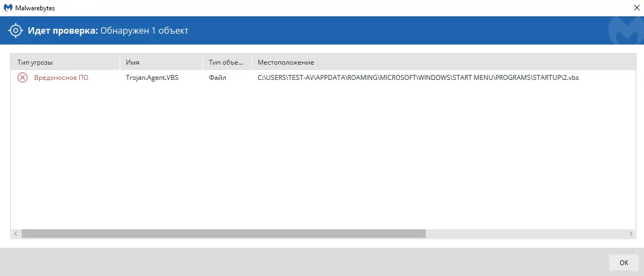This screenshot has width=644, height=276.
Task: Sort by the Тип объе... column header
Action: (227, 62)
